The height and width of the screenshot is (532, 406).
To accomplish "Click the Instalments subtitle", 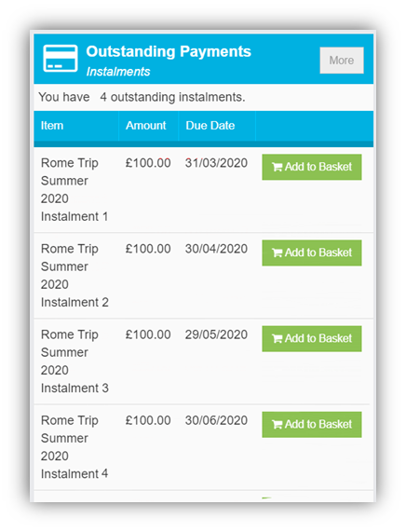I will tap(118, 72).
